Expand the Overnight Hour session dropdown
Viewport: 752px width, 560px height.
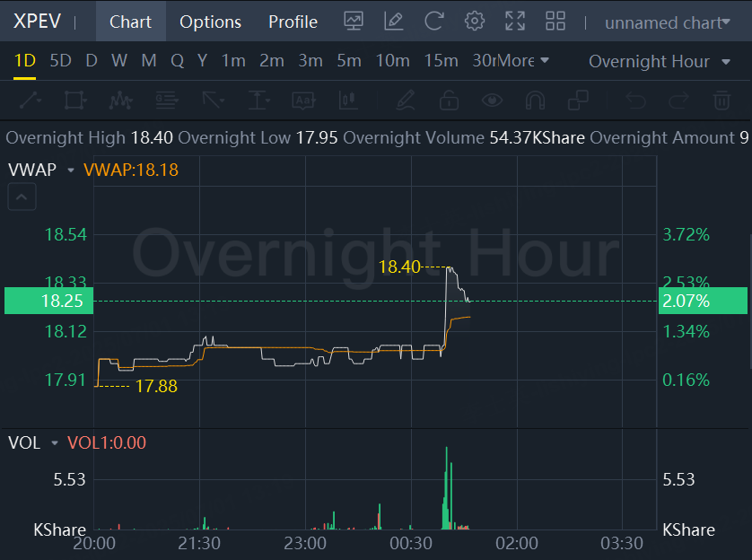[x=661, y=61]
